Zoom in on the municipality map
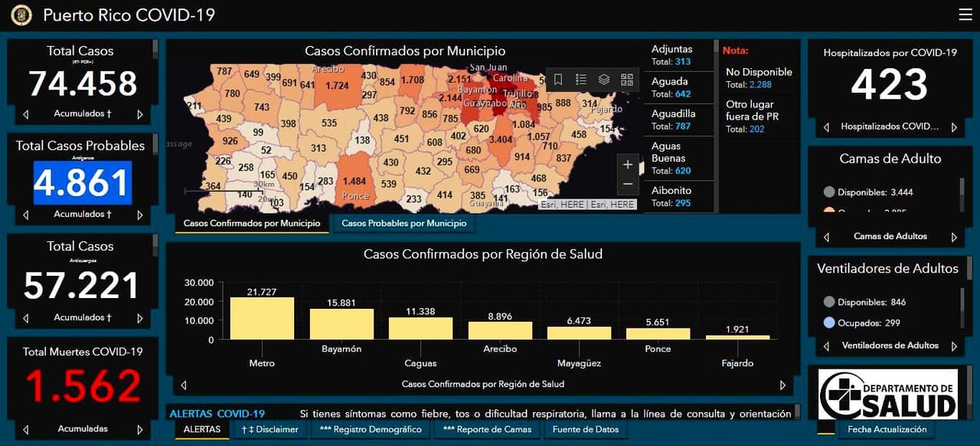The image size is (980, 446). 628,164
